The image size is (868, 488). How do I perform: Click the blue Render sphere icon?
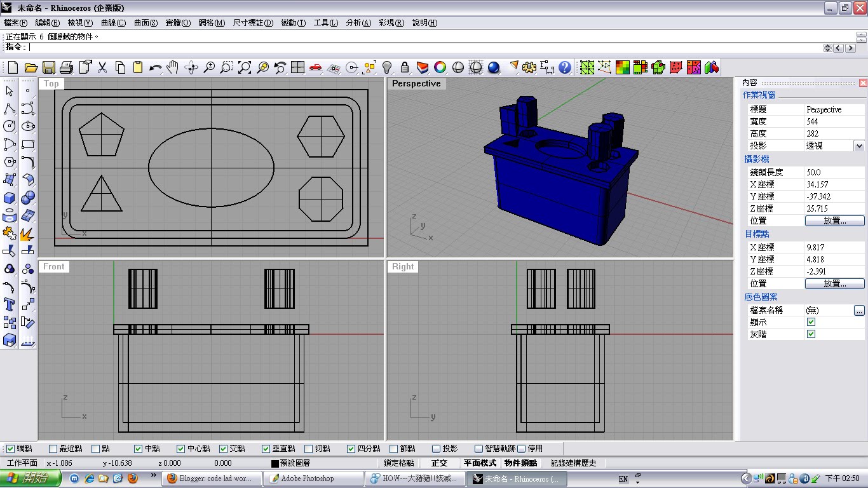pyautogui.click(x=494, y=67)
